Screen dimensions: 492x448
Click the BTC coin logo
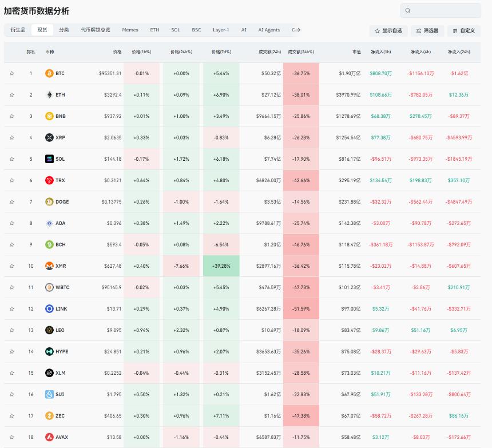click(x=49, y=73)
